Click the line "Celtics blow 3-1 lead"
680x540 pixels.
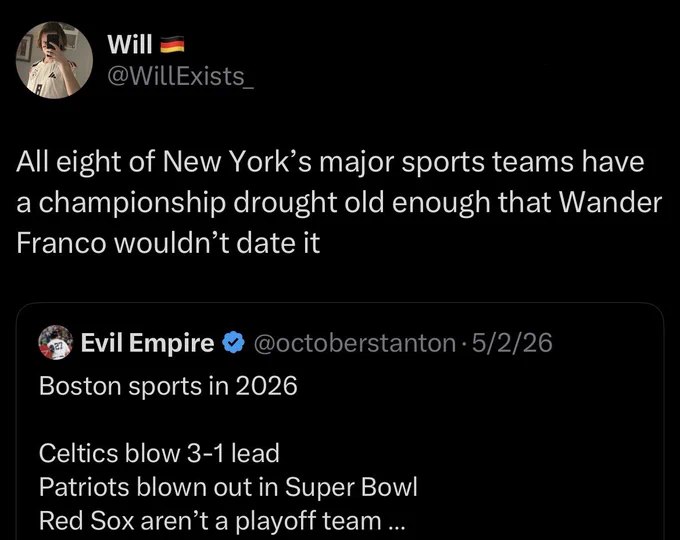[159, 453]
